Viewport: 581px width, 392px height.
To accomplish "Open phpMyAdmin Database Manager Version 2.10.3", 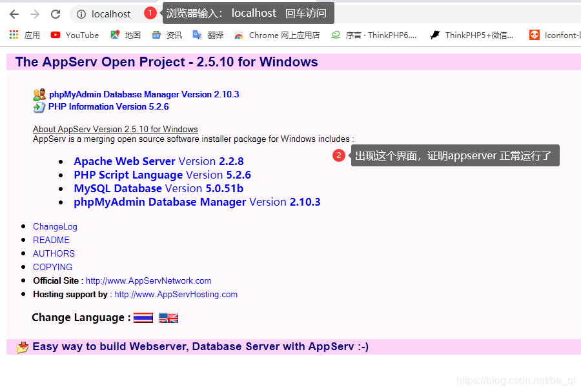I will pyautogui.click(x=143, y=94).
